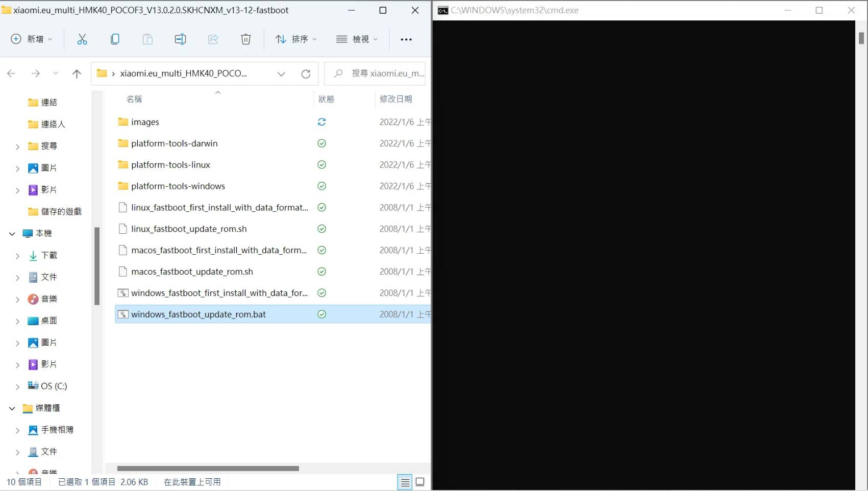
Task: Switch to details view icon in status bar
Action: tap(405, 482)
